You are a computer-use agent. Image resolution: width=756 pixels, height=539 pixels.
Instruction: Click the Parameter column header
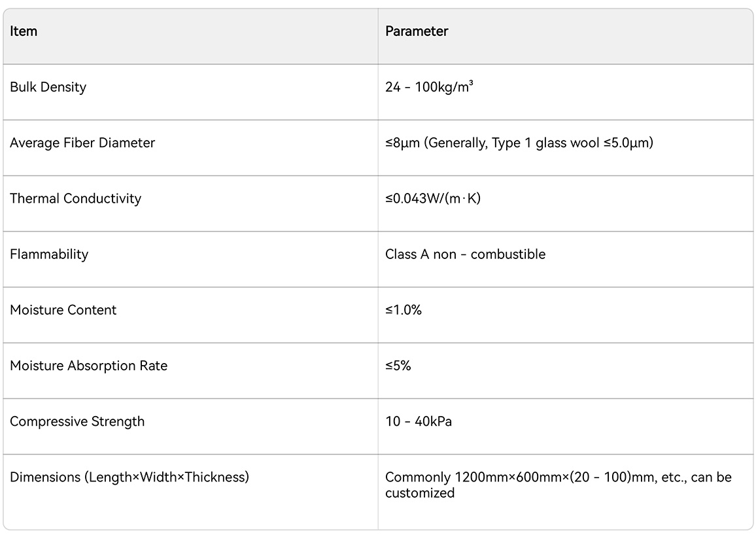[x=417, y=31]
